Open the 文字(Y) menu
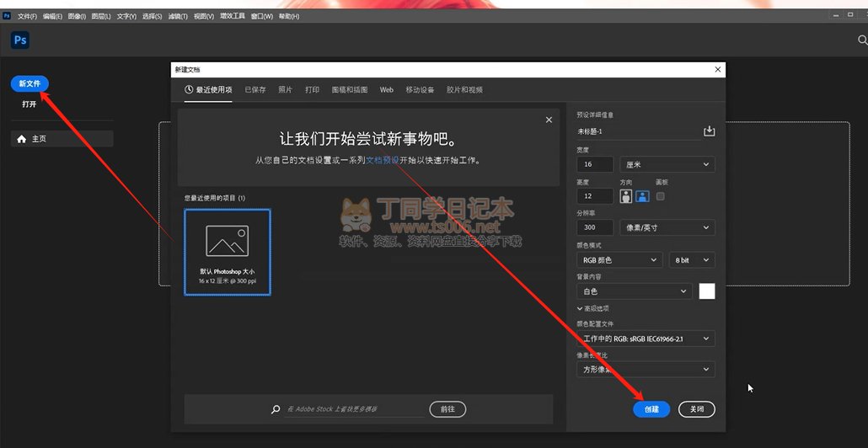The height and width of the screenshot is (448, 868). tap(126, 17)
